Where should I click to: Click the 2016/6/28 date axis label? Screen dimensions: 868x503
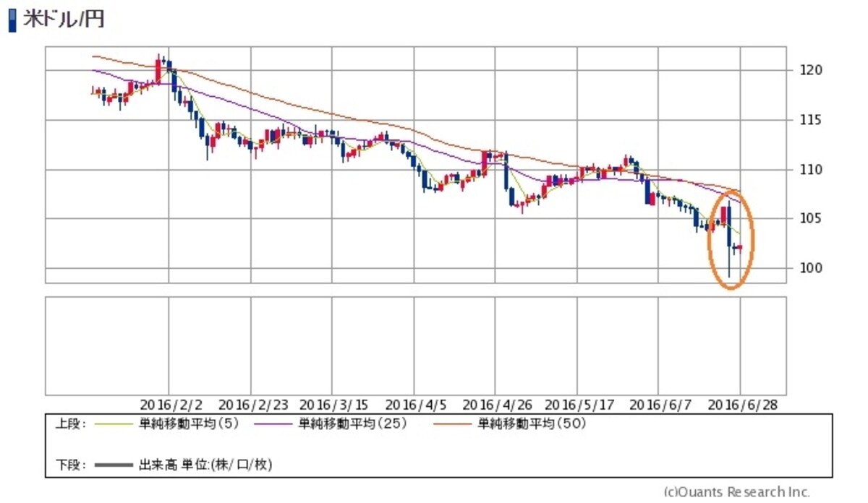click(x=741, y=404)
